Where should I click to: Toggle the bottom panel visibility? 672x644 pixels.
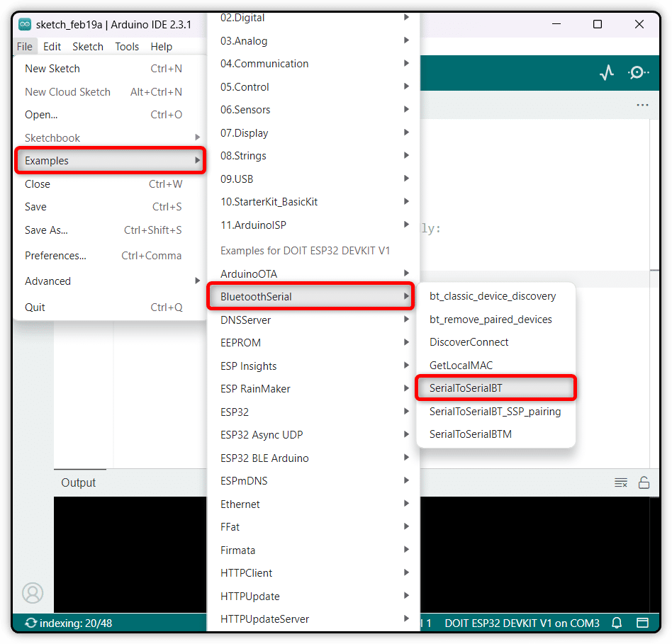point(642,623)
